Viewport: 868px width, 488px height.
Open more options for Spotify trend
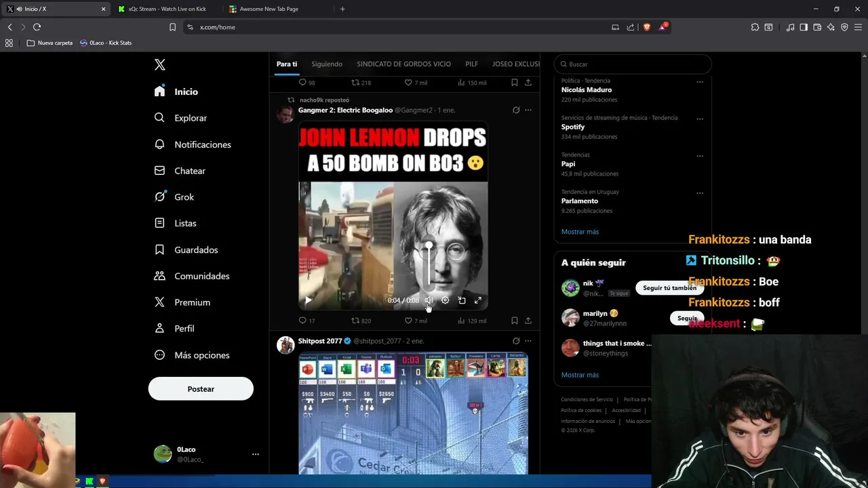(700, 119)
